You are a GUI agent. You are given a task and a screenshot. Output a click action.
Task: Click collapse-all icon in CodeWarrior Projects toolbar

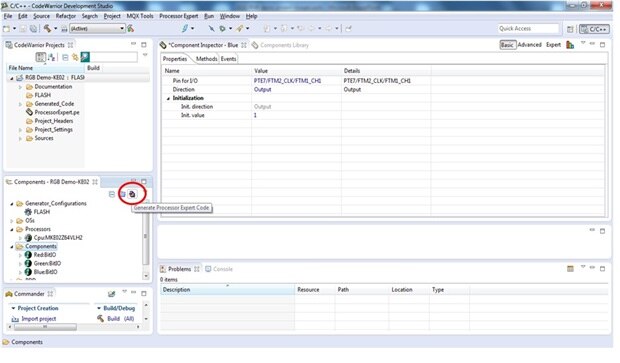click(65, 57)
